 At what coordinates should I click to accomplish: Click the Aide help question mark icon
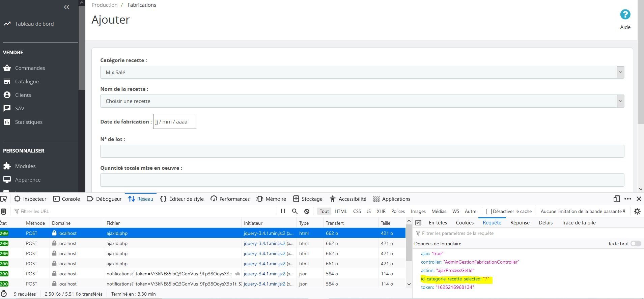625,15
